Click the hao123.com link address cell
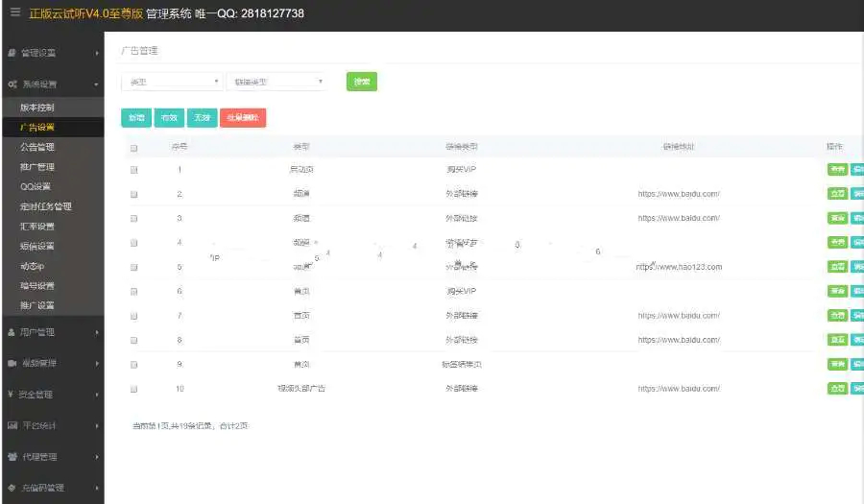The image size is (864, 504). tap(679, 267)
